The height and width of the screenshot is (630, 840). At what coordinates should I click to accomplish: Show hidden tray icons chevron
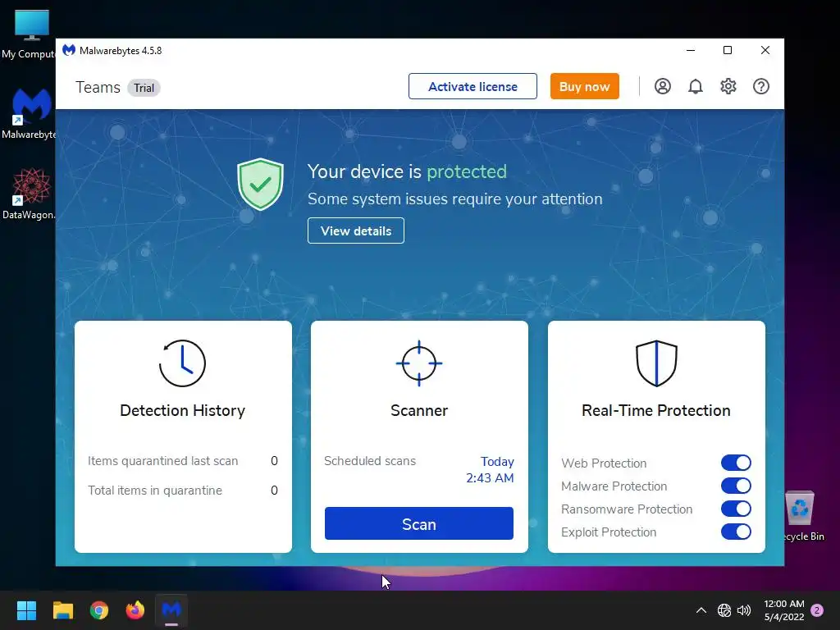click(x=701, y=610)
